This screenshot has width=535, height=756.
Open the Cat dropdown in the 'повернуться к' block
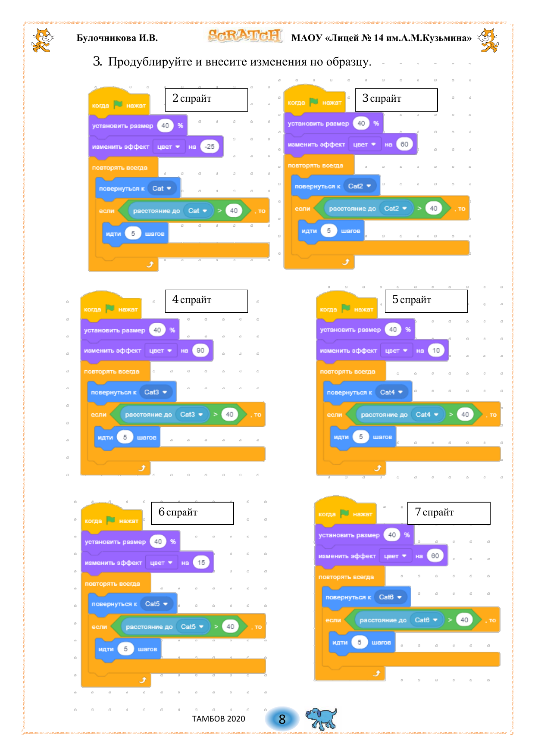162,188
